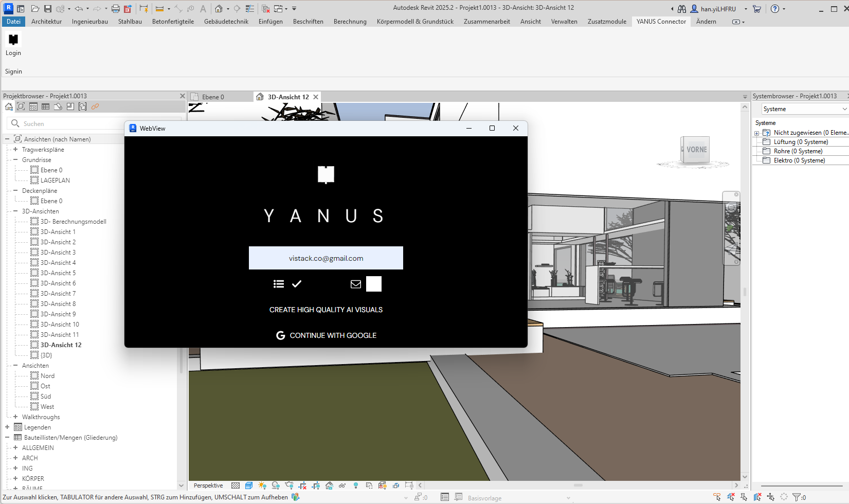Click CONTINUE WITH GOOGLE in the WebView
Screen dimensions: 849x504
326,335
